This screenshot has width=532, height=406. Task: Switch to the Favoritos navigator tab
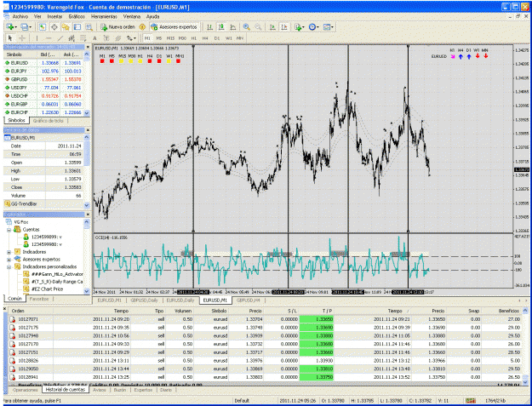pyautogui.click(x=39, y=299)
